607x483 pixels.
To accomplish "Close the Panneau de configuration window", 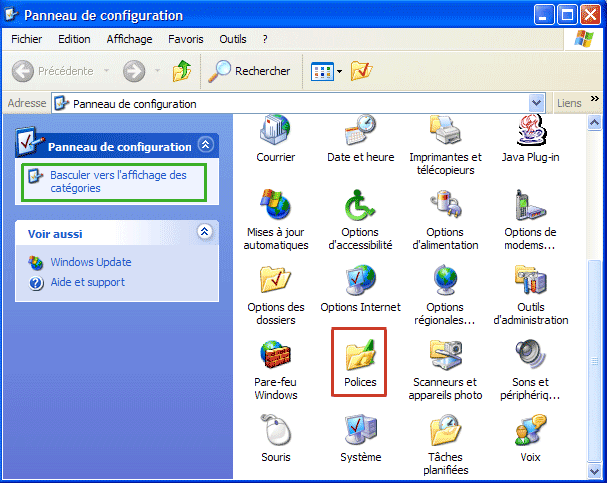I will [590, 15].
